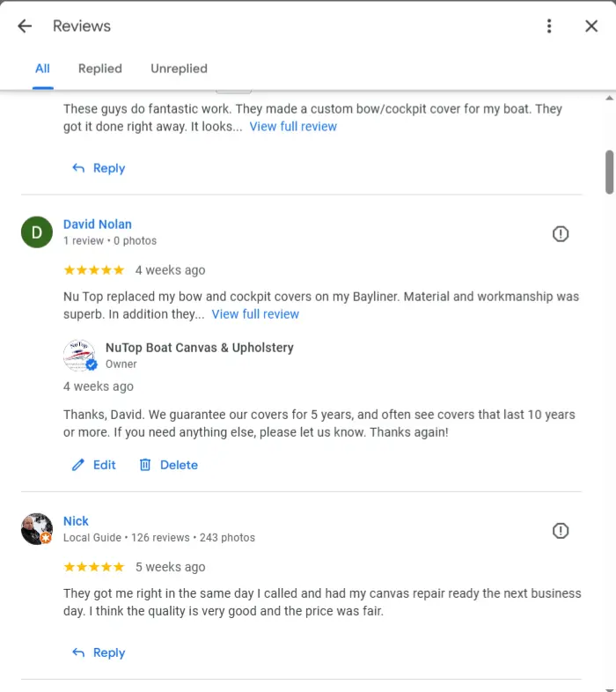
Task: Open the three-dot more options menu
Action: [549, 26]
